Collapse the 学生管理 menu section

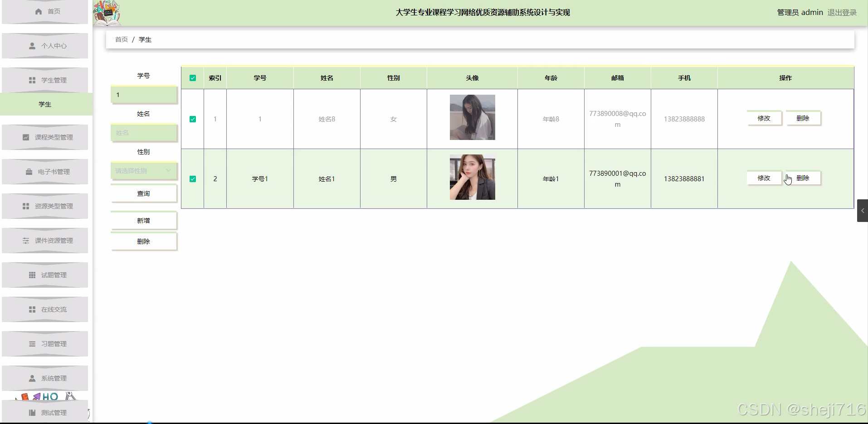(x=45, y=80)
